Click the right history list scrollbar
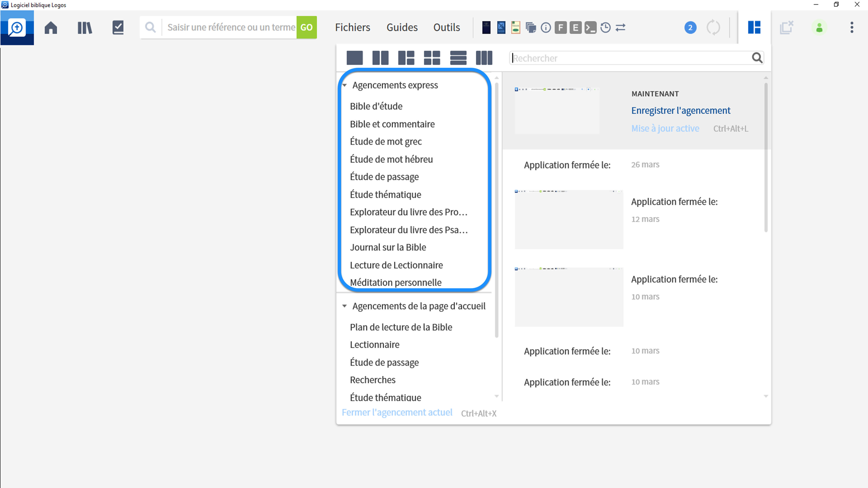Viewport: 868px width, 488px height. 766,158
